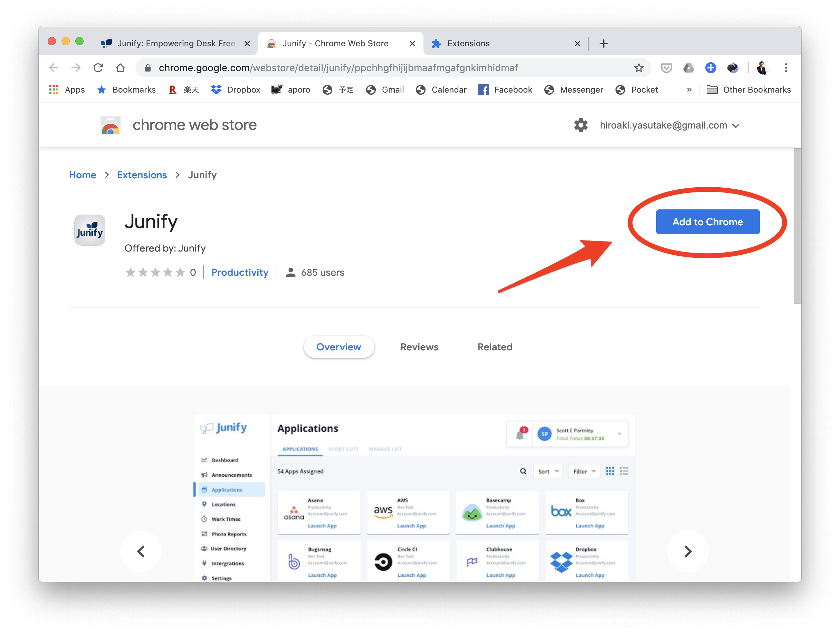Click the bookmark star in address bar
The image size is (840, 633).
pyautogui.click(x=639, y=68)
